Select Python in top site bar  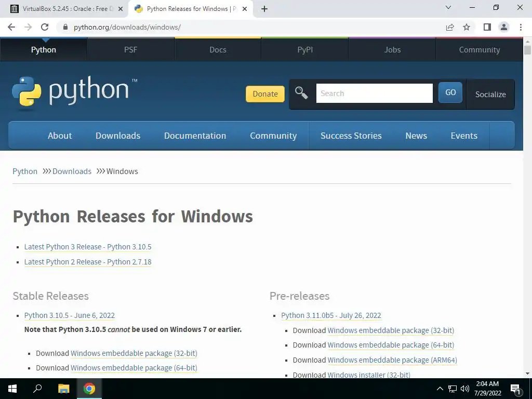tap(44, 49)
